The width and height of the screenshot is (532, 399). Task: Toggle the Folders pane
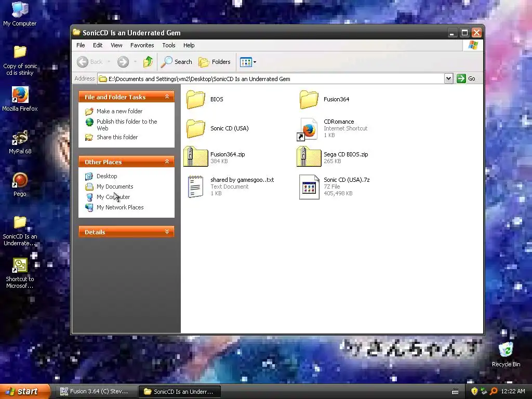pos(215,62)
